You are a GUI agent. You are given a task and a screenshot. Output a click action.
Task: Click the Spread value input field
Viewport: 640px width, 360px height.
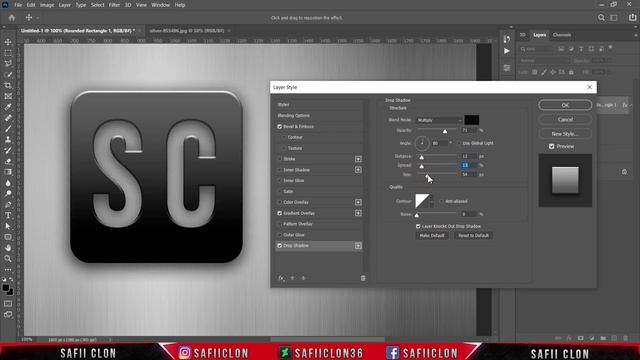pyautogui.click(x=469, y=165)
